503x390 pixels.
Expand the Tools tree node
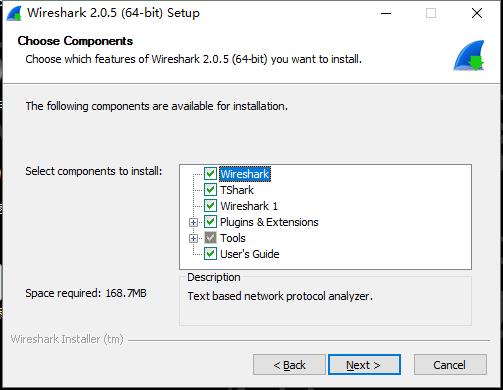(193, 238)
